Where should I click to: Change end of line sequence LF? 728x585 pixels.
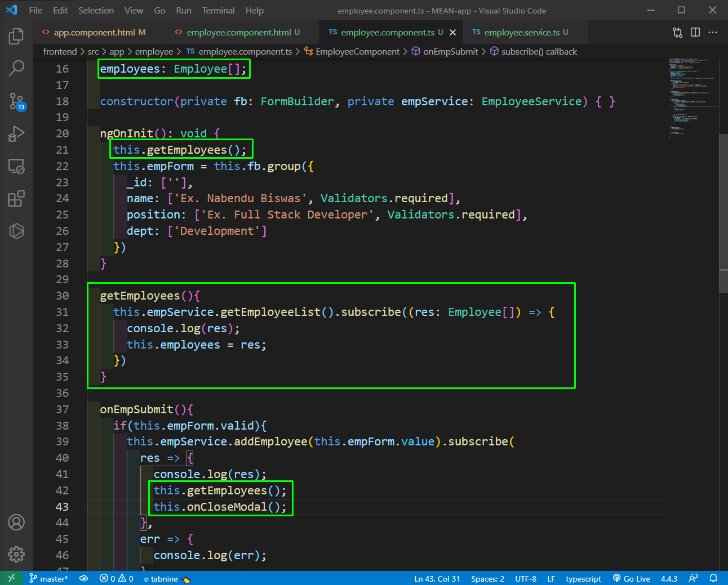click(x=551, y=578)
